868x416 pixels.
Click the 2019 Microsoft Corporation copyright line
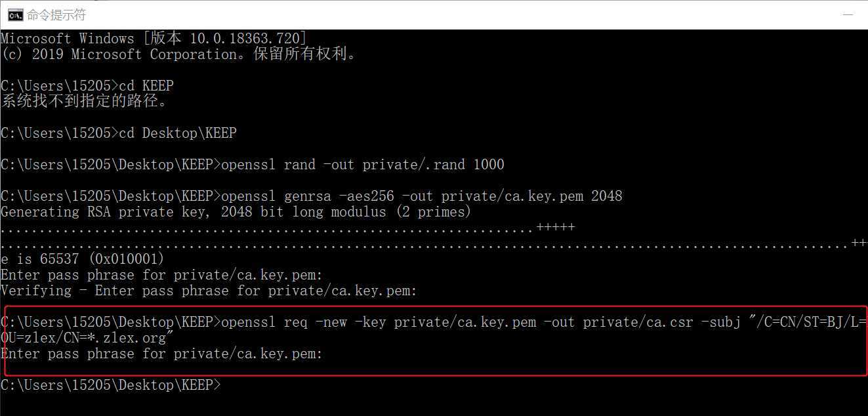click(x=180, y=54)
